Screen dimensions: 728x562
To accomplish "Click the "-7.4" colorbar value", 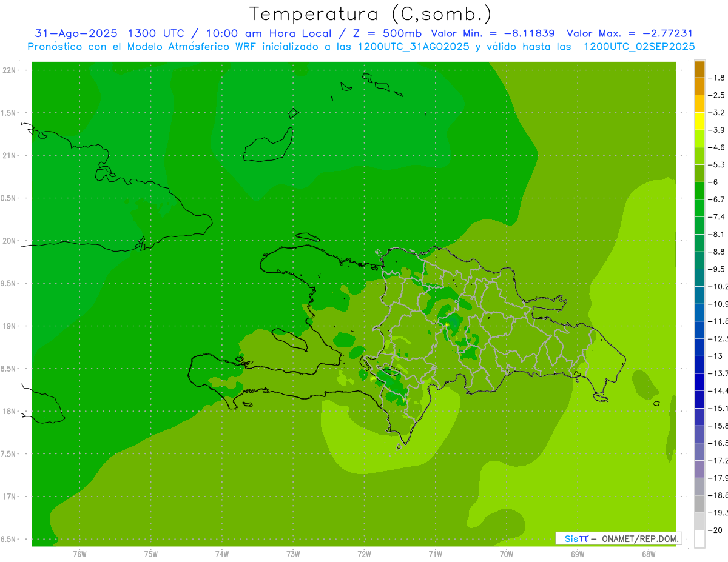I will pyautogui.click(x=716, y=217).
